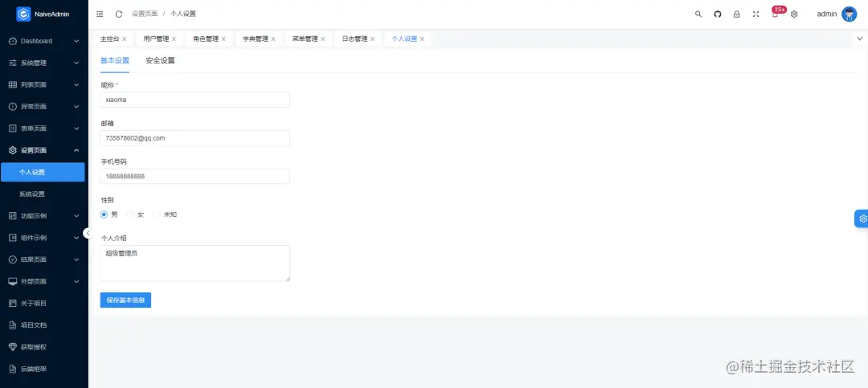Open header settings gear icon
This screenshot has height=388, width=868.
point(794,14)
